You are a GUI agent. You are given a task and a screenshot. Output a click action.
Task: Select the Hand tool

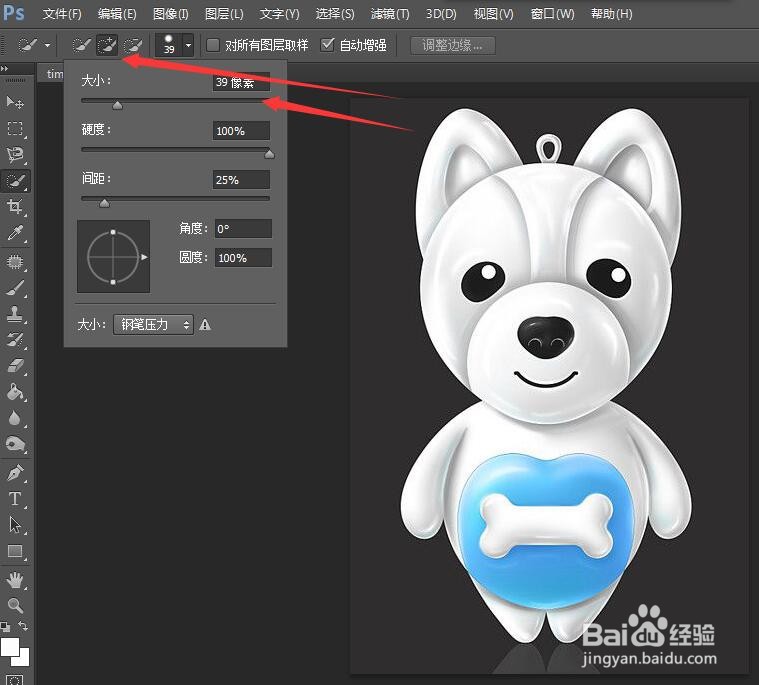pyautogui.click(x=15, y=580)
